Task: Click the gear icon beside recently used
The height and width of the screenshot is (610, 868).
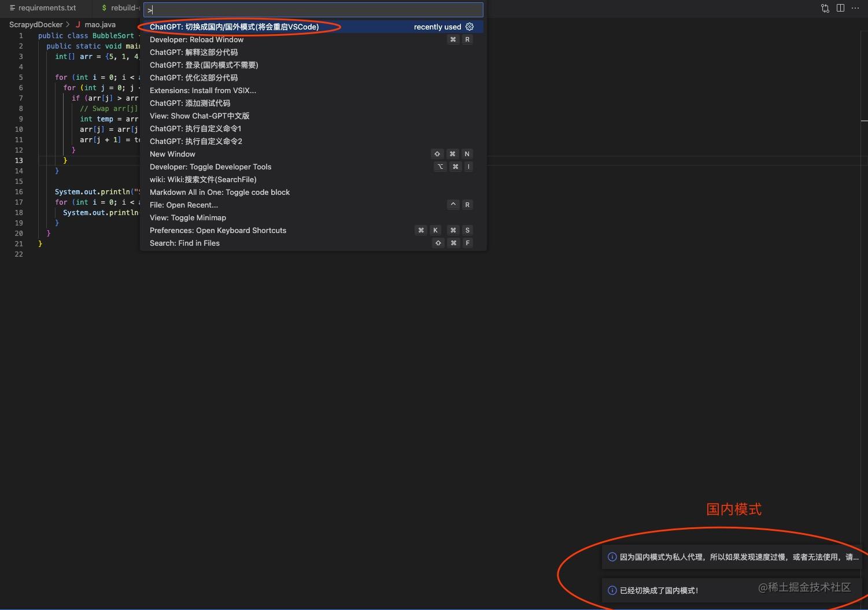Action: (x=470, y=27)
